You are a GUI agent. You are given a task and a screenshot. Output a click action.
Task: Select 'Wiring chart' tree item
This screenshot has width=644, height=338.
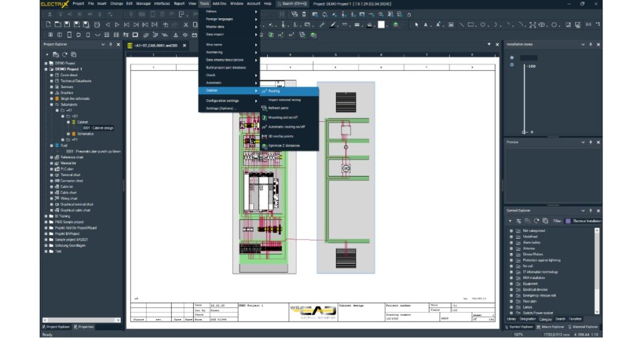point(69,199)
